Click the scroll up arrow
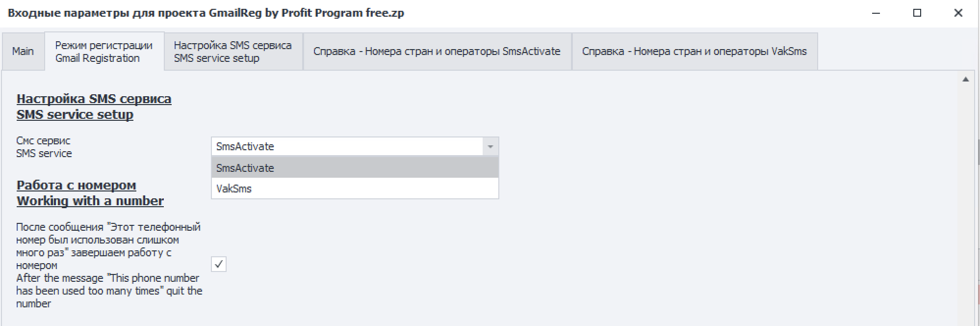980x326 pixels. 965,80
